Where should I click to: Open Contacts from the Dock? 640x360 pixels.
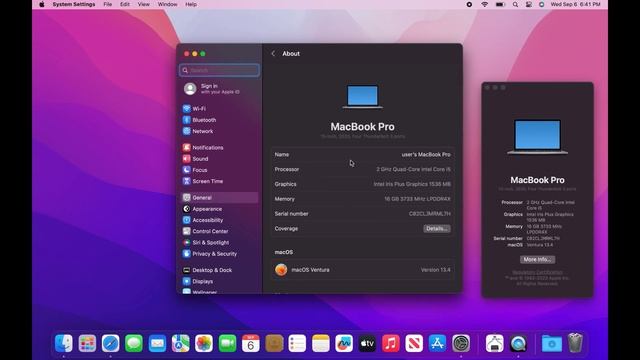(x=274, y=343)
